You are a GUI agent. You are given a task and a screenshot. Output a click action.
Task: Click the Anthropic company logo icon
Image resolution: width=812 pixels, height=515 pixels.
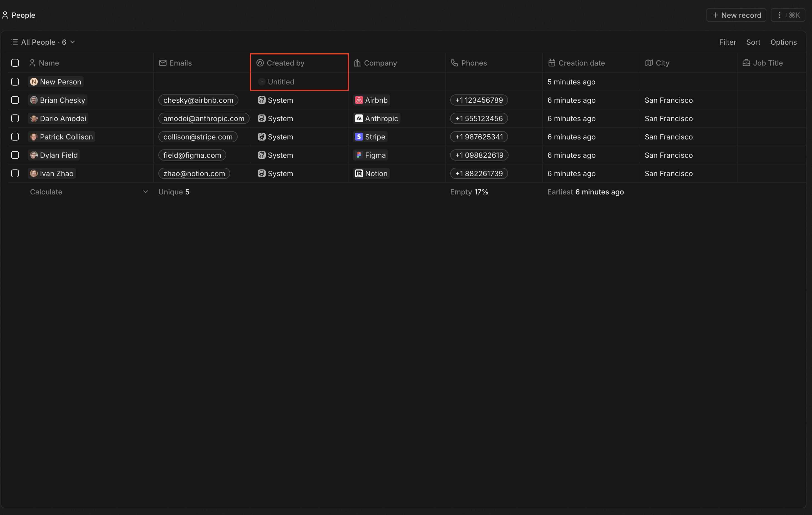coord(359,118)
